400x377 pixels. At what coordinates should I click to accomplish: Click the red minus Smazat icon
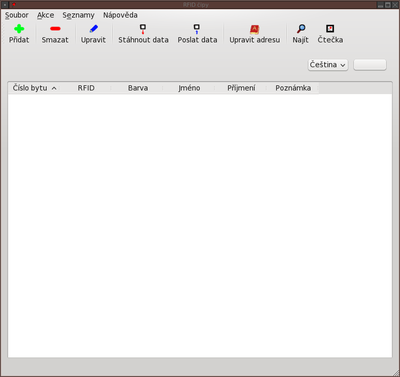55,29
